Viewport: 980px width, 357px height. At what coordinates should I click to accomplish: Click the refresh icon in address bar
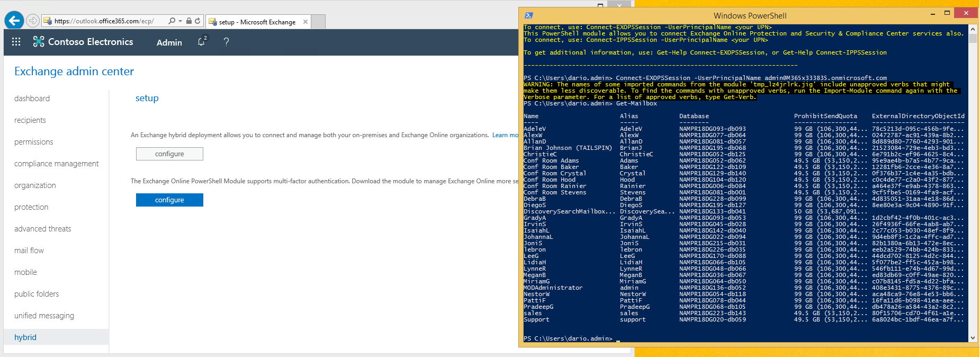(x=197, y=21)
